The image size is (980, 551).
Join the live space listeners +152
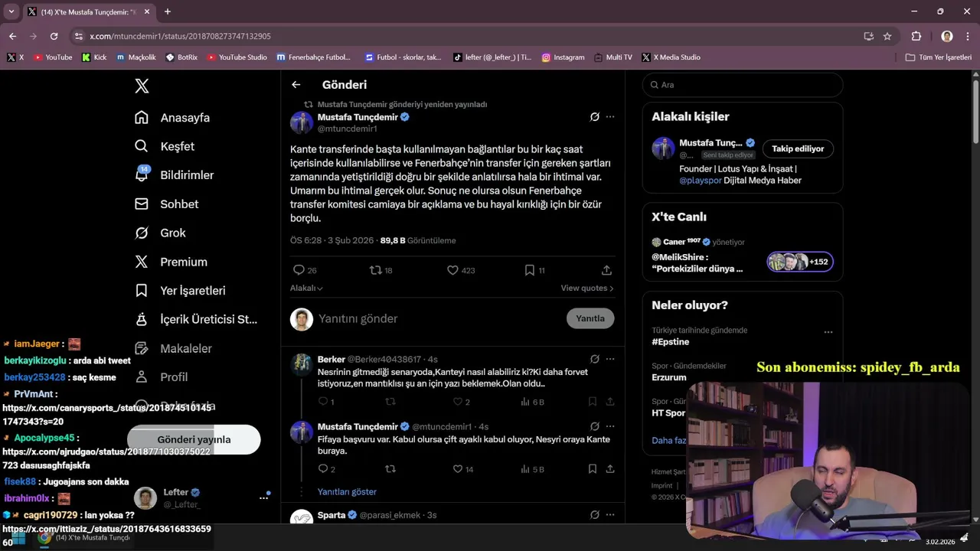(x=800, y=262)
